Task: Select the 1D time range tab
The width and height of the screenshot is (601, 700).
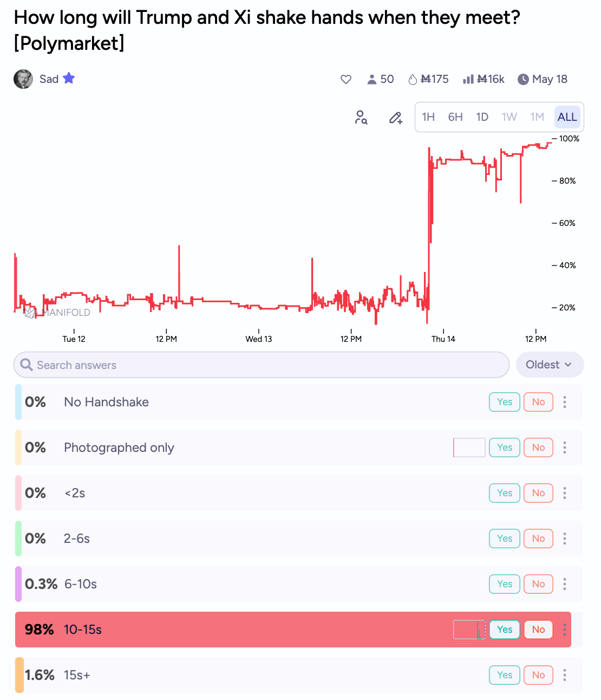Action: click(482, 117)
